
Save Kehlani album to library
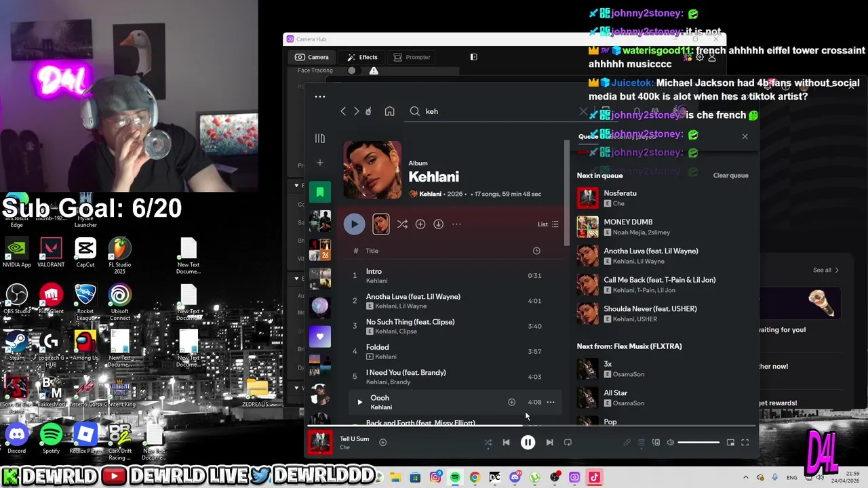[x=420, y=224]
